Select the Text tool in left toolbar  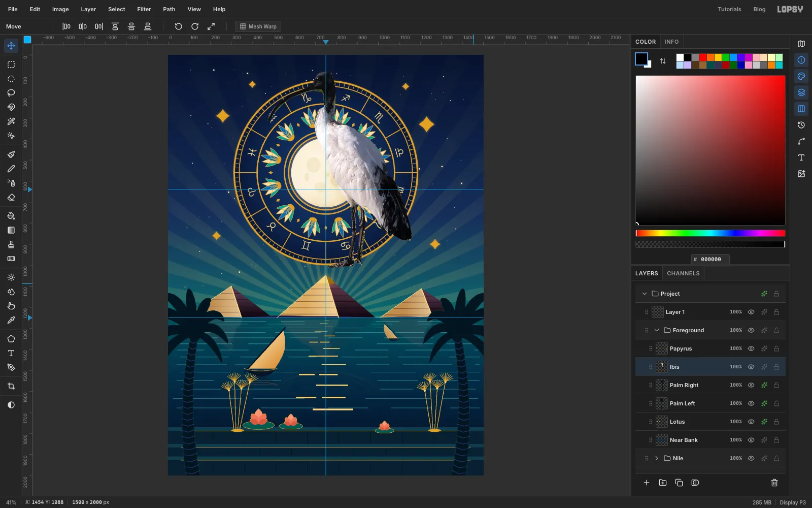pyautogui.click(x=11, y=353)
